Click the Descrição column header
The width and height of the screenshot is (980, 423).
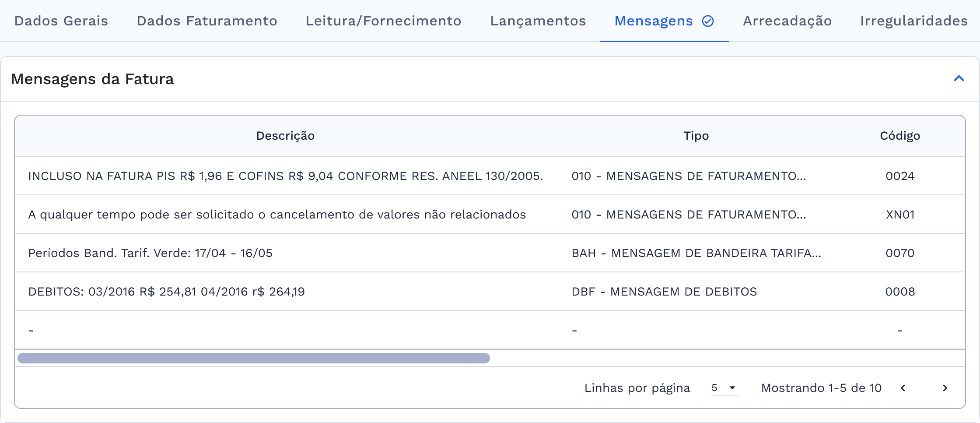(x=285, y=136)
